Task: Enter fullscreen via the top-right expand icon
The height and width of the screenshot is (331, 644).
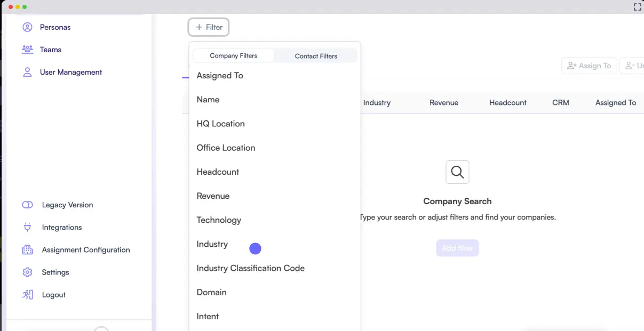Action: 637,6
